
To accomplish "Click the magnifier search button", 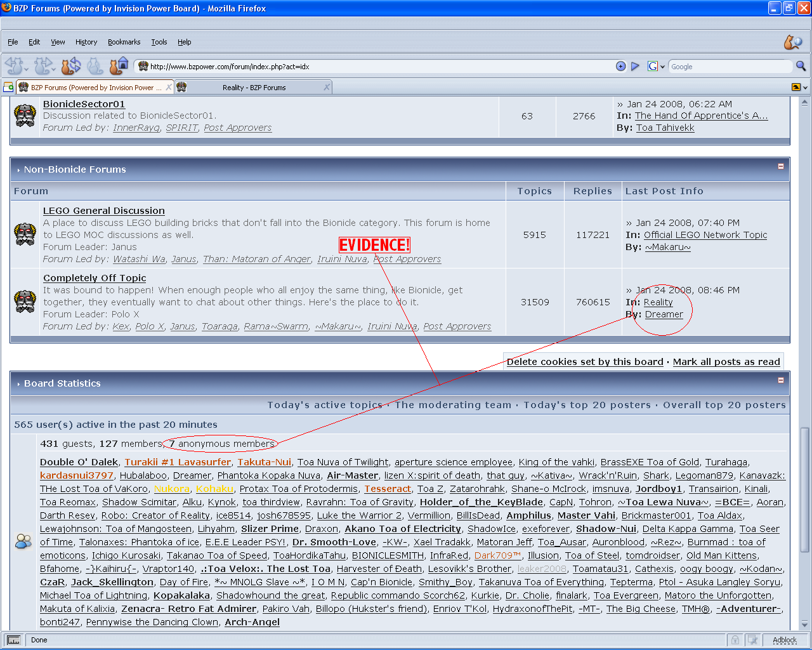I will 801,66.
